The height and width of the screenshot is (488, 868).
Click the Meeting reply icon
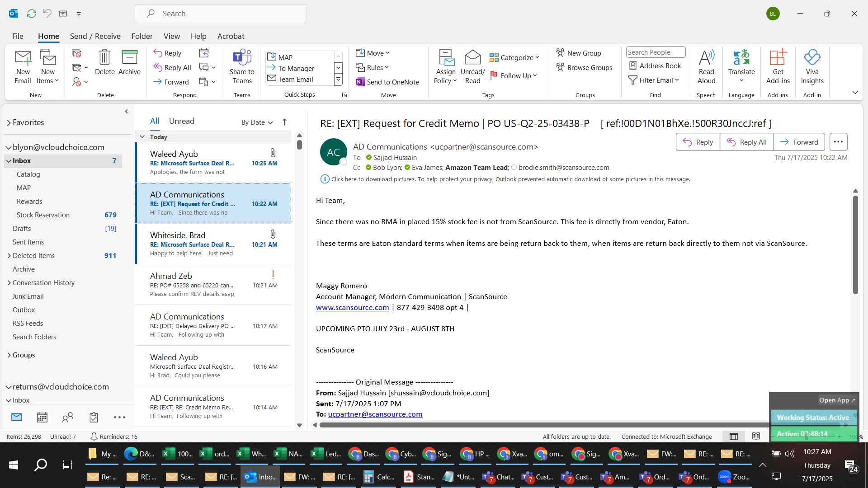coord(204,53)
